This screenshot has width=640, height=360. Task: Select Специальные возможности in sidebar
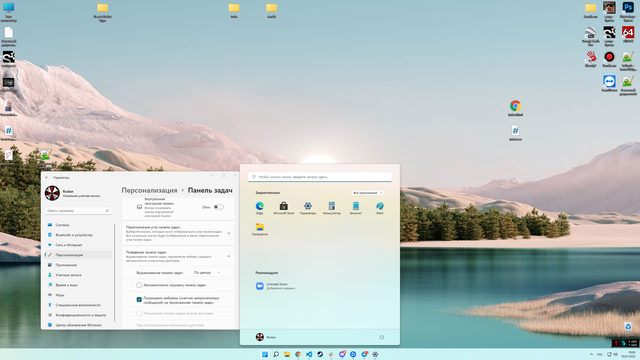(78, 305)
